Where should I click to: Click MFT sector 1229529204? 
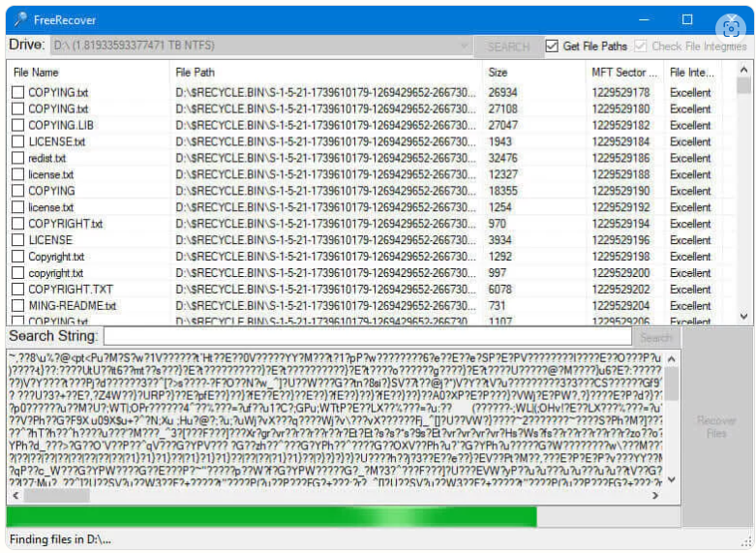[x=620, y=305]
